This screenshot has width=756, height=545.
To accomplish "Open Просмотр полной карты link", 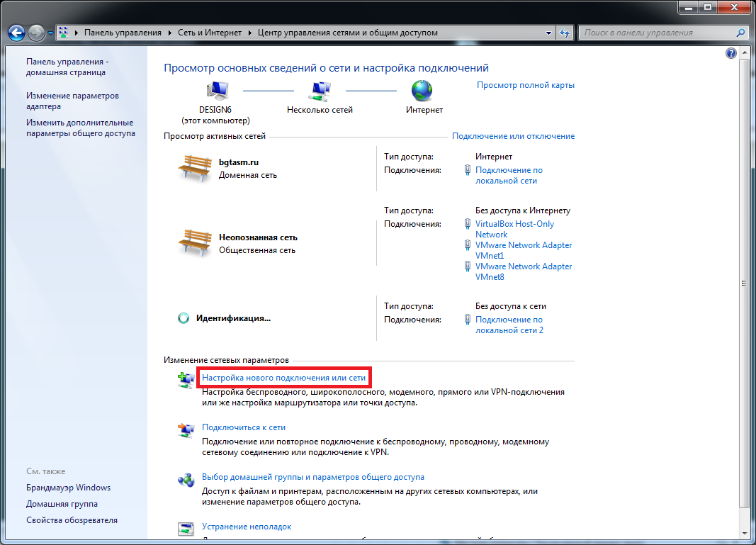I will [526, 85].
